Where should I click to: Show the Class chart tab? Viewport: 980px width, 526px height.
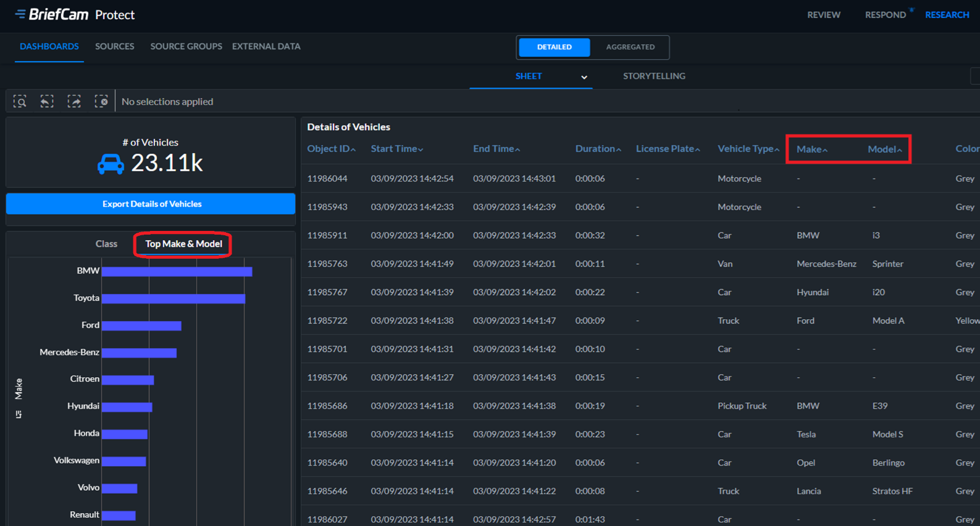point(106,244)
